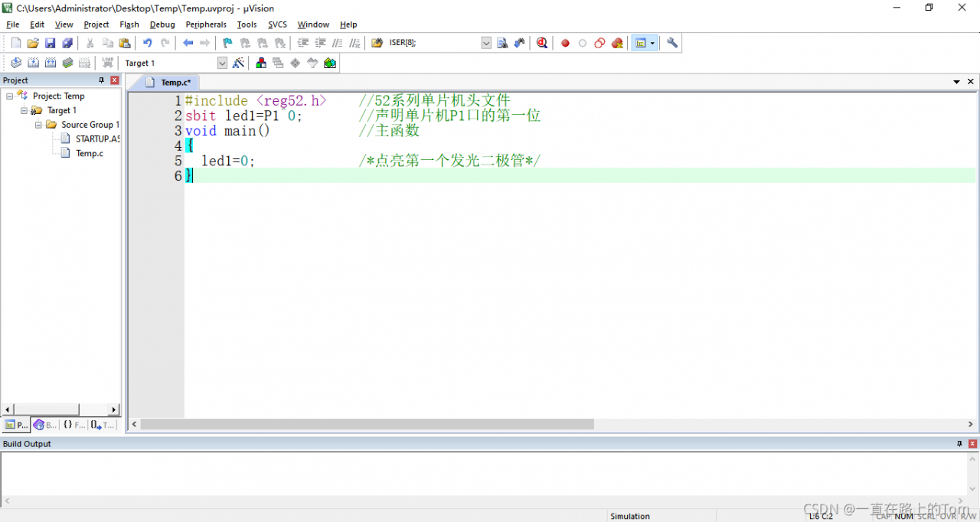The image size is (980, 522).
Task: Open the Pack Installer icon
Action: (x=330, y=63)
